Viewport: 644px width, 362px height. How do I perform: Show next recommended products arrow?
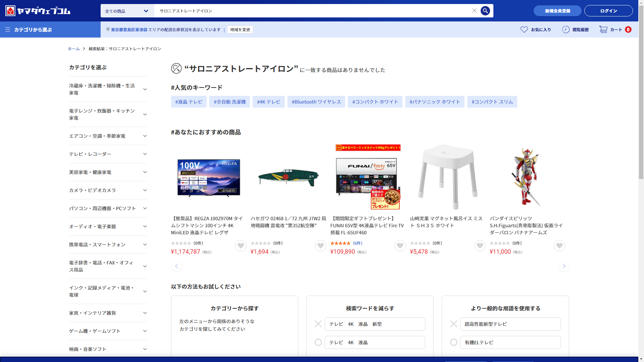[564, 266]
